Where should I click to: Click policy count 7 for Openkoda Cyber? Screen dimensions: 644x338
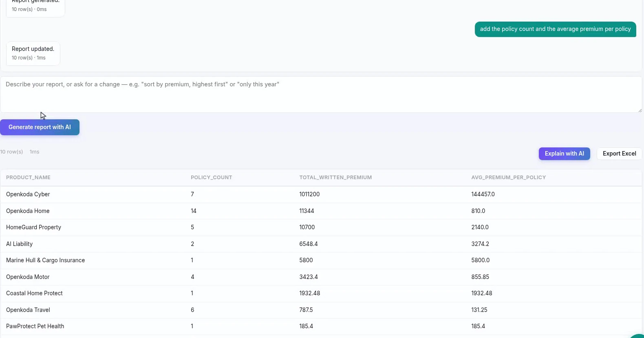coord(192,194)
